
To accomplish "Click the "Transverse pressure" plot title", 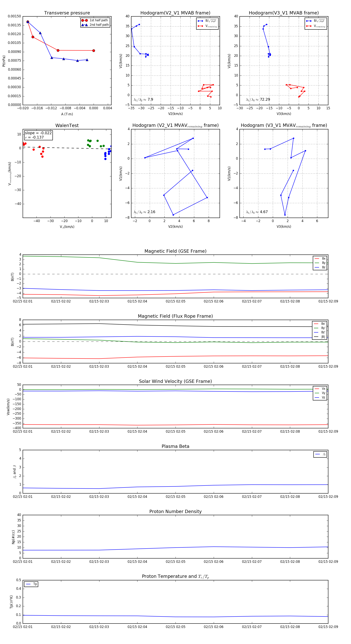I will [67, 13].
